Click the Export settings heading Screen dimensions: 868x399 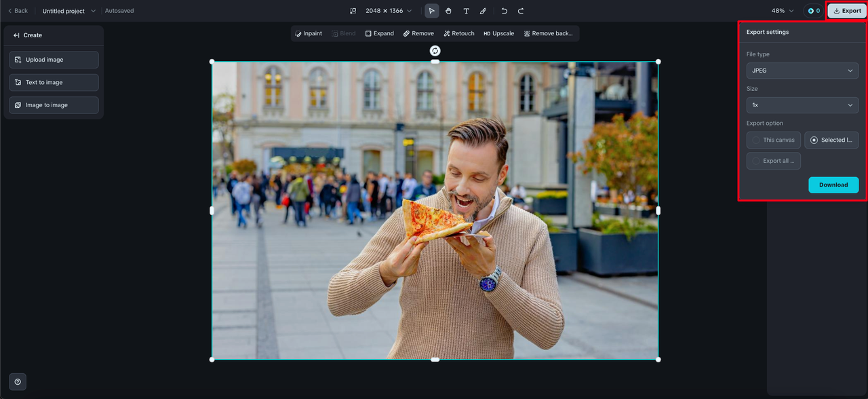768,32
